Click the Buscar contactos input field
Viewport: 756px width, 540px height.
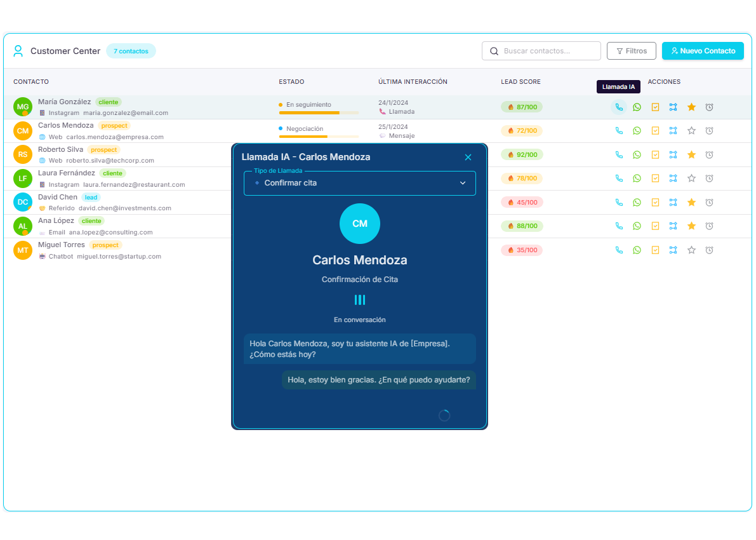[x=546, y=51]
